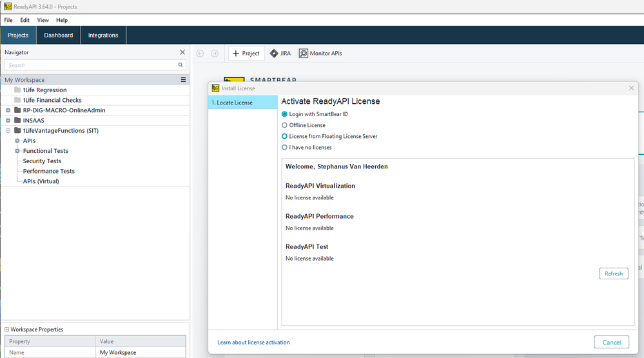Open the Edit menu
Image resolution: width=644 pixels, height=358 pixels.
(x=24, y=20)
